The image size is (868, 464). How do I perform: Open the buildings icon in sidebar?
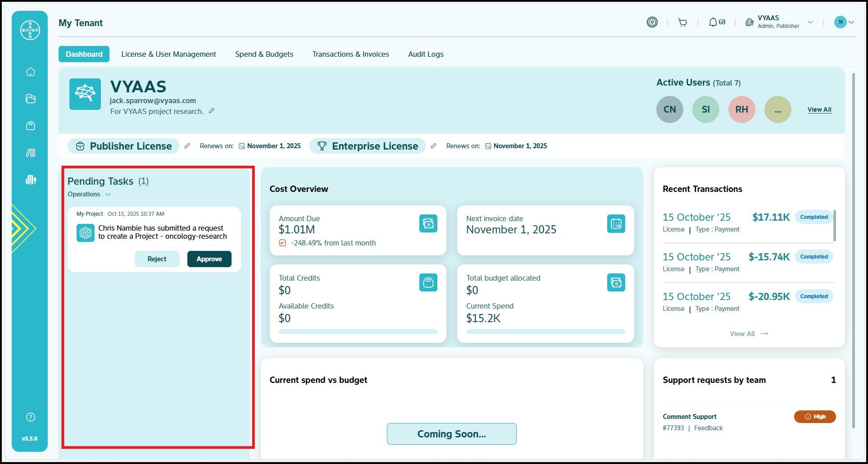click(31, 180)
